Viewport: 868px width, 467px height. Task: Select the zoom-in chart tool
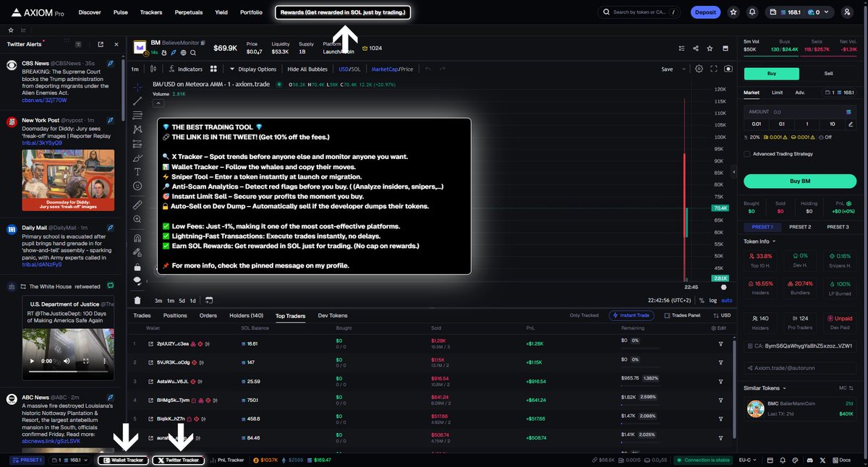click(x=137, y=220)
